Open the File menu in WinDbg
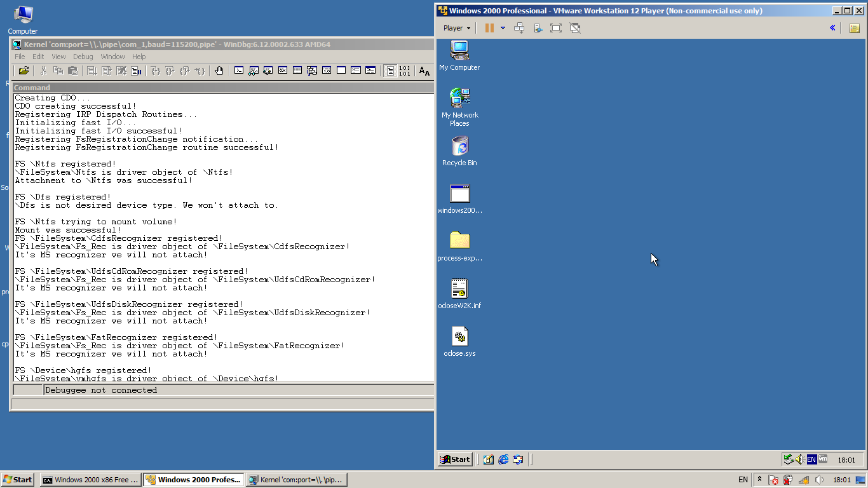Image resolution: width=868 pixels, height=488 pixels. (20, 57)
